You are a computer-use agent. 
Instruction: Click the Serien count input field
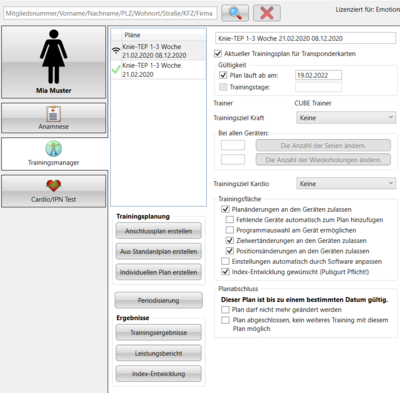click(x=233, y=145)
